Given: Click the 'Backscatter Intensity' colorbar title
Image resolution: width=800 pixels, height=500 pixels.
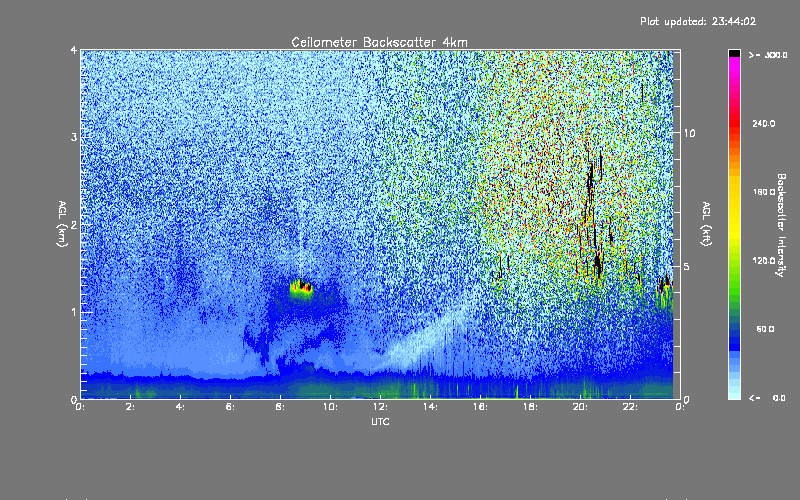Looking at the screenshot, I should coord(781,225).
